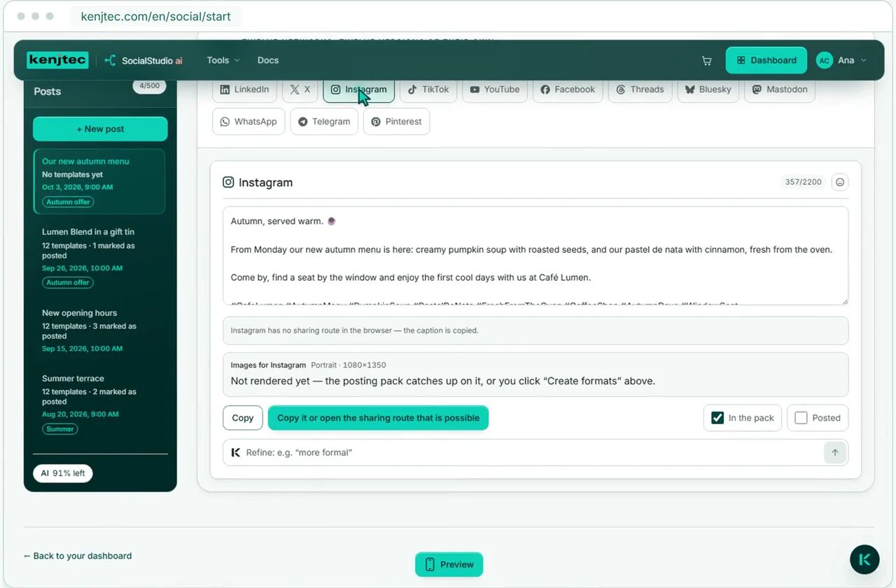
Task: Select the WhatsApp platform chip
Action: 248,121
